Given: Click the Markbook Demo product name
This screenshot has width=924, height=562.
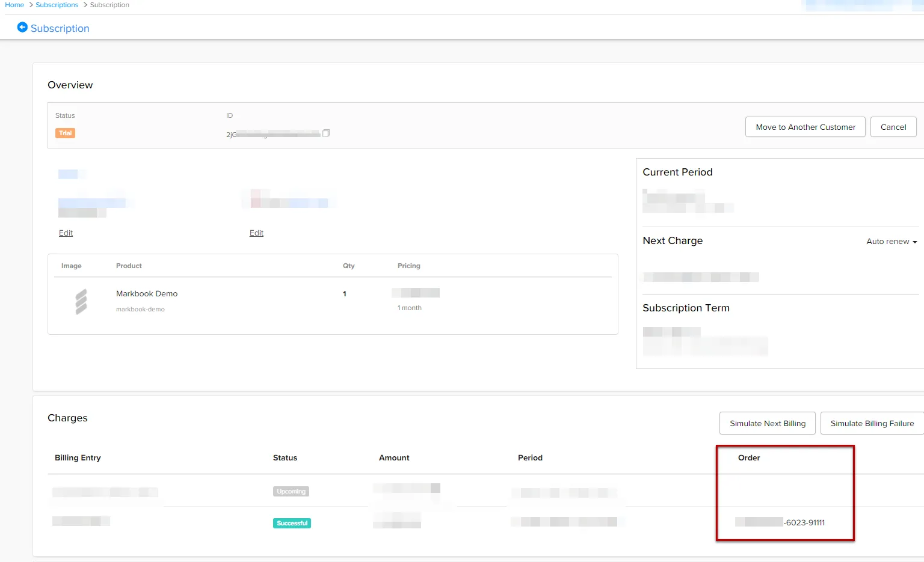Looking at the screenshot, I should [147, 294].
